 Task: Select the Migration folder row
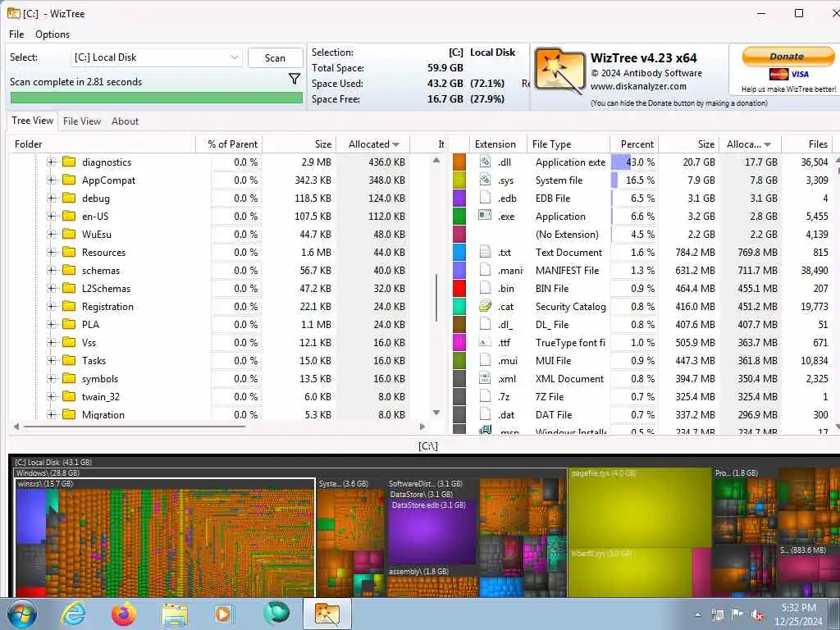click(x=209, y=414)
